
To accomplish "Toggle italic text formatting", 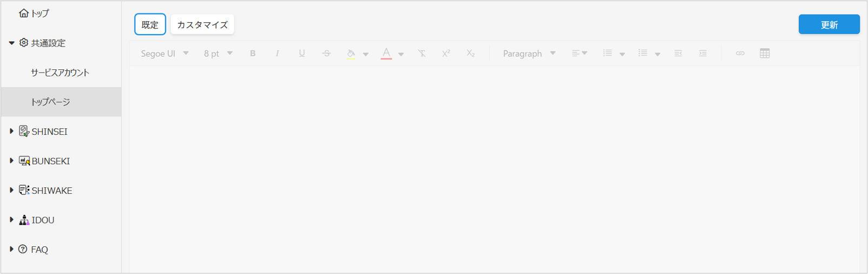I will click(277, 53).
